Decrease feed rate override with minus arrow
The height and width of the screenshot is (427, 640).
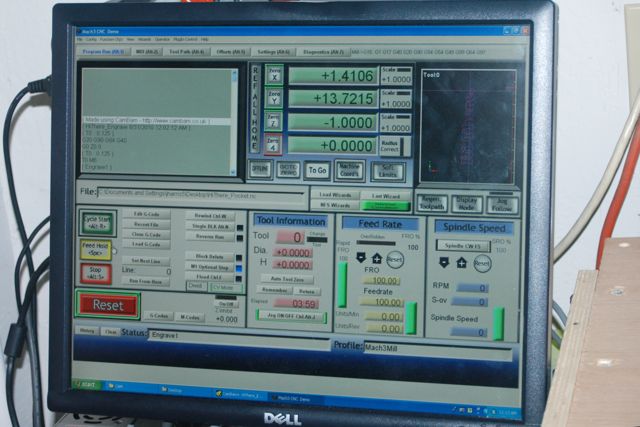coord(361,258)
